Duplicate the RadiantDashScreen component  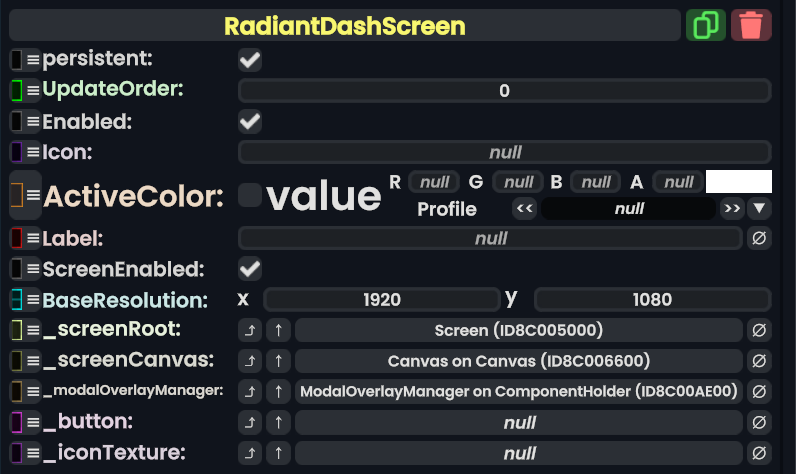pyautogui.click(x=706, y=25)
